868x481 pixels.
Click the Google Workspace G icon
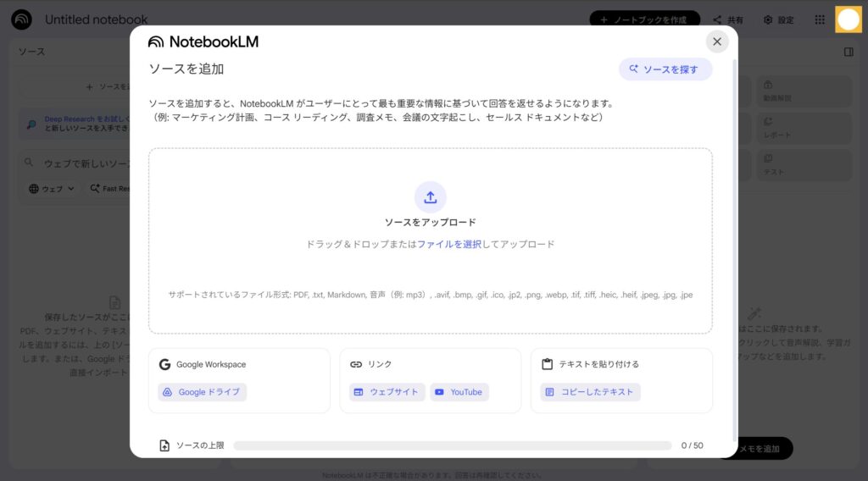pyautogui.click(x=164, y=364)
